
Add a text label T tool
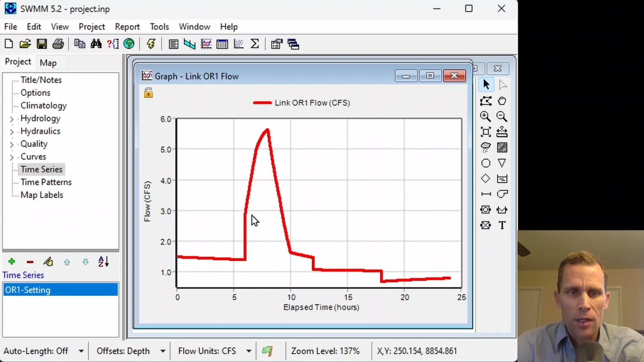tap(502, 225)
